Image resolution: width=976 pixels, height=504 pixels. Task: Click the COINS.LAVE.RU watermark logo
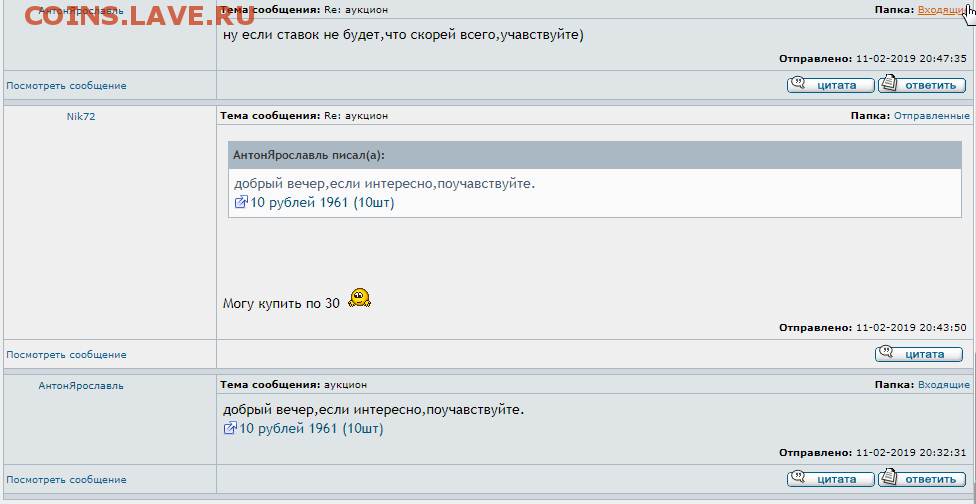[x=131, y=15]
